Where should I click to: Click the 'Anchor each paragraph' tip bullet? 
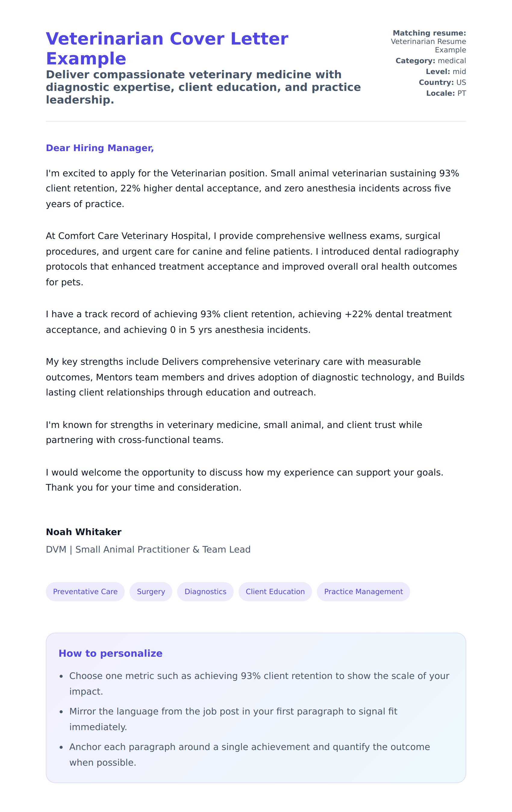pyautogui.click(x=249, y=755)
